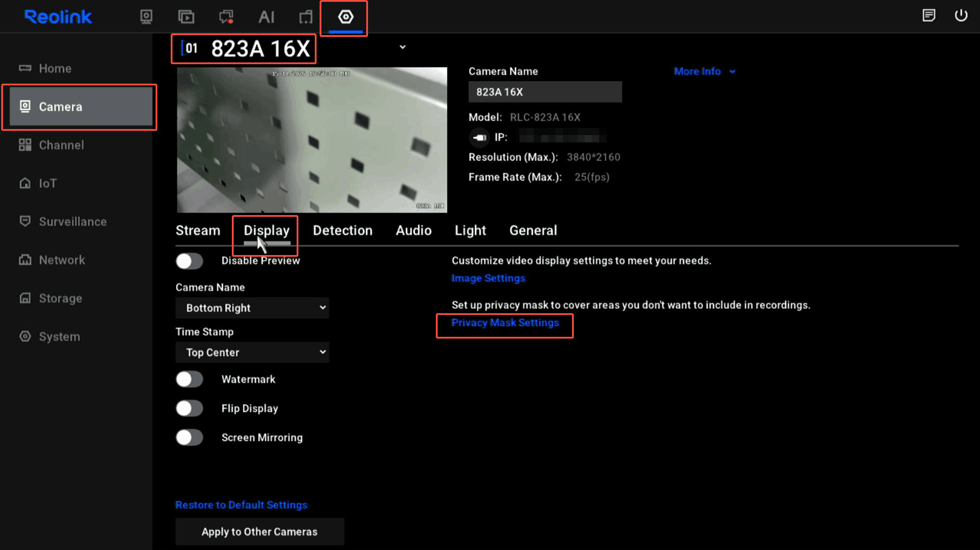Turn on Flip Display switch
The height and width of the screenshot is (550, 980).
coord(189,408)
